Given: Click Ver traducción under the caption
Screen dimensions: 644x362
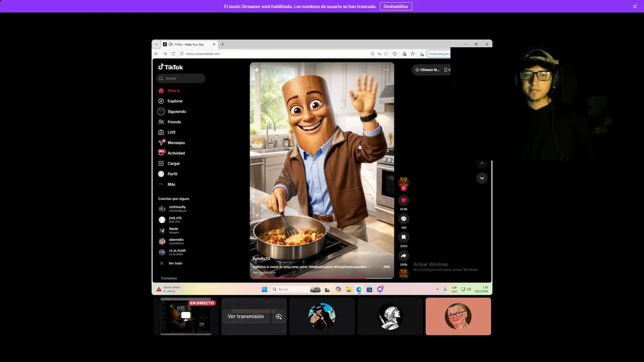Looking at the screenshot, I should click(x=264, y=273).
